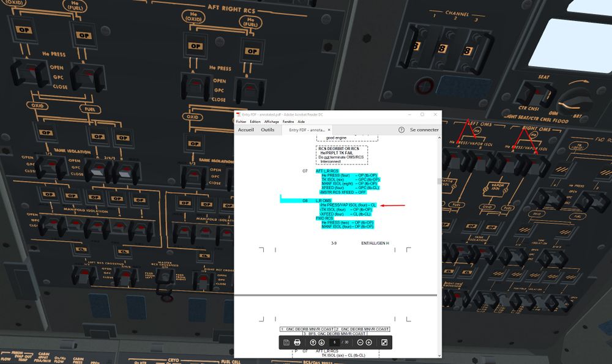This screenshot has height=364, width=612.
Task: Click the red-ringed round button below CHANNEL wheels
Action: click(x=424, y=86)
